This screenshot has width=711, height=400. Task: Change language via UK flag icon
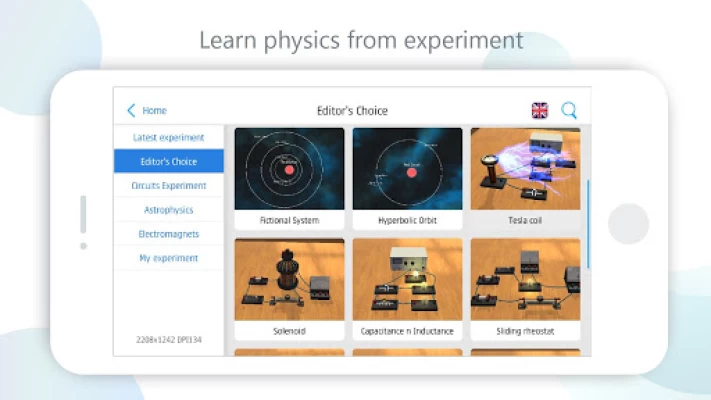(x=540, y=111)
